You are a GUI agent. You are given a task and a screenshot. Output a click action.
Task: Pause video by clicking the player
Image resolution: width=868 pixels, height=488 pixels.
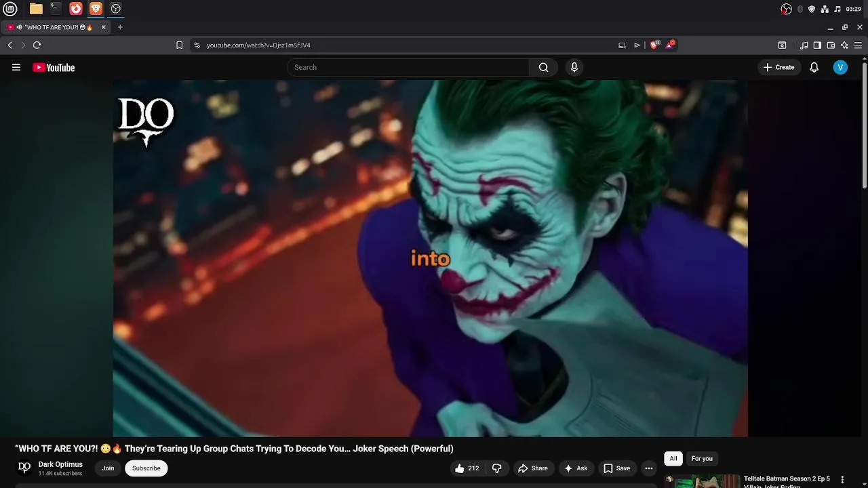click(430, 258)
